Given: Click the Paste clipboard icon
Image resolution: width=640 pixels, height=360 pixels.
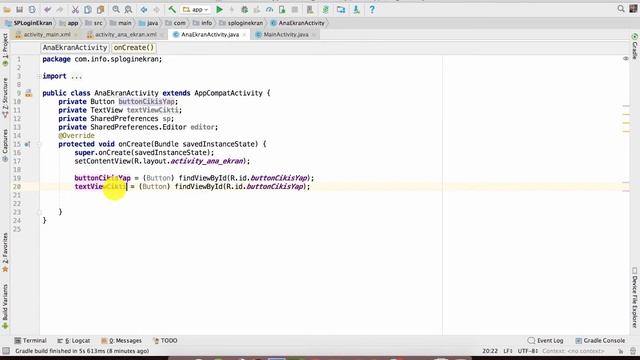Looking at the screenshot, I should [x=100, y=9].
